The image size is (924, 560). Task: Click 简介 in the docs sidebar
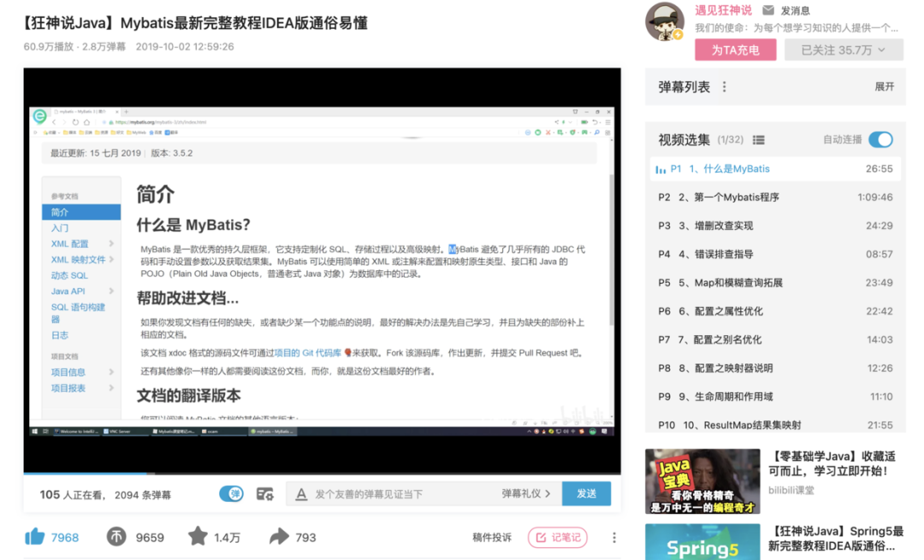[x=81, y=212]
